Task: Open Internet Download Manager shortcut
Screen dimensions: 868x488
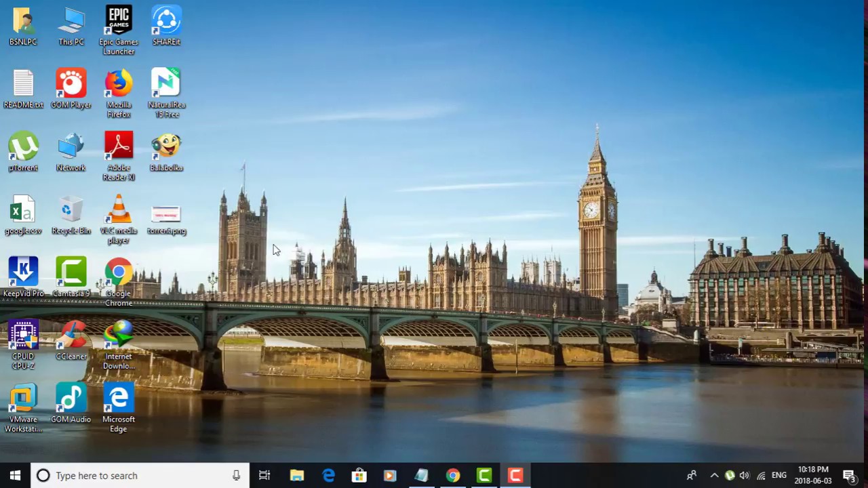Action: click(x=119, y=346)
